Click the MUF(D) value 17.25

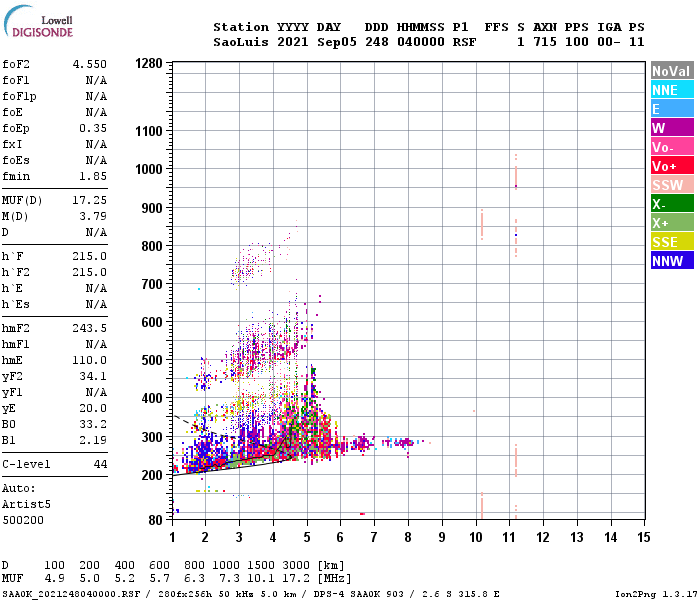pyautogui.click(x=90, y=200)
